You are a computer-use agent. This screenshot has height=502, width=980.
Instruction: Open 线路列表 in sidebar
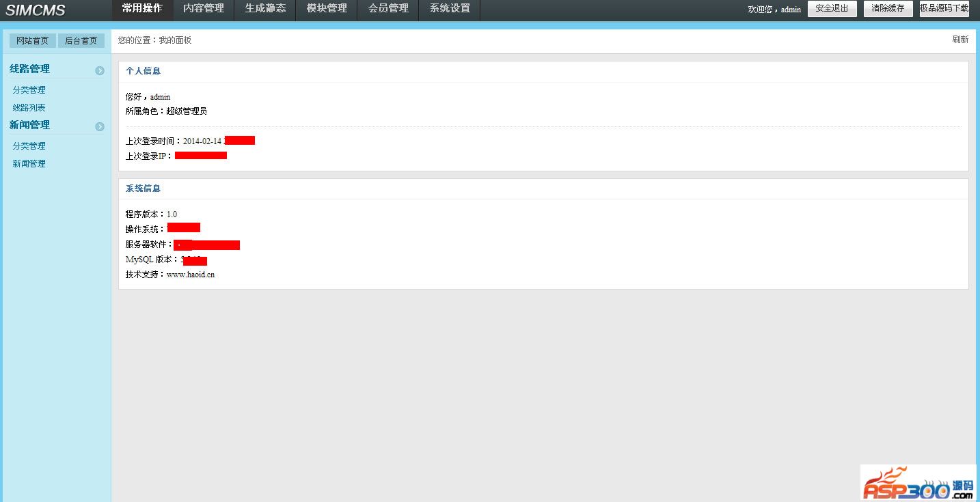coord(29,108)
